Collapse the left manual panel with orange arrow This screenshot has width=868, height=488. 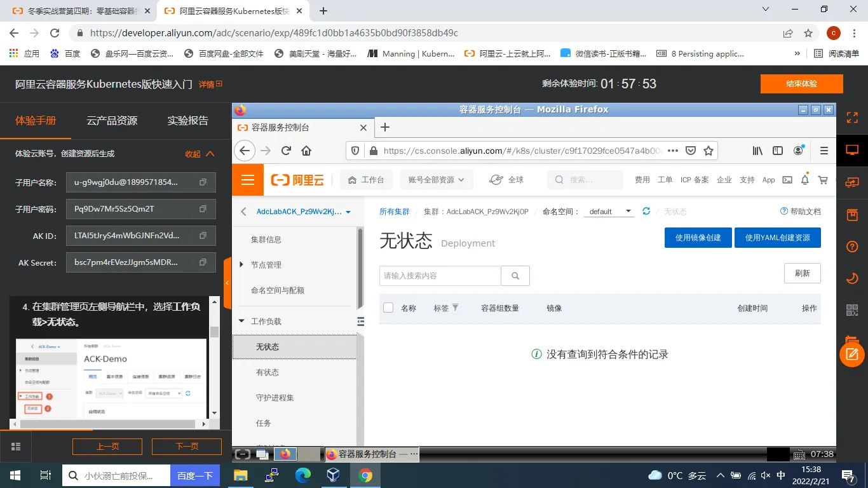(x=227, y=283)
